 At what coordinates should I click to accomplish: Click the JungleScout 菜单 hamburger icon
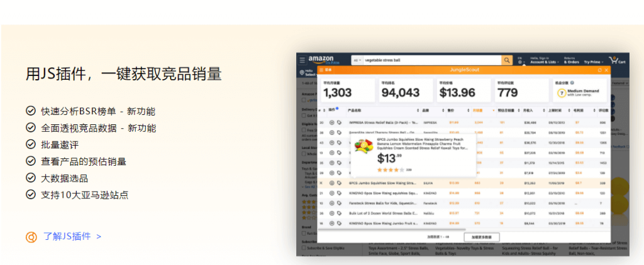point(321,70)
